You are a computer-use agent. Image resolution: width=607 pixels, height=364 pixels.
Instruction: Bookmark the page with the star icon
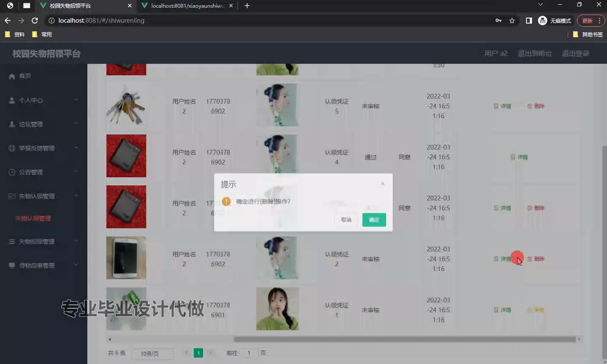[512, 20]
